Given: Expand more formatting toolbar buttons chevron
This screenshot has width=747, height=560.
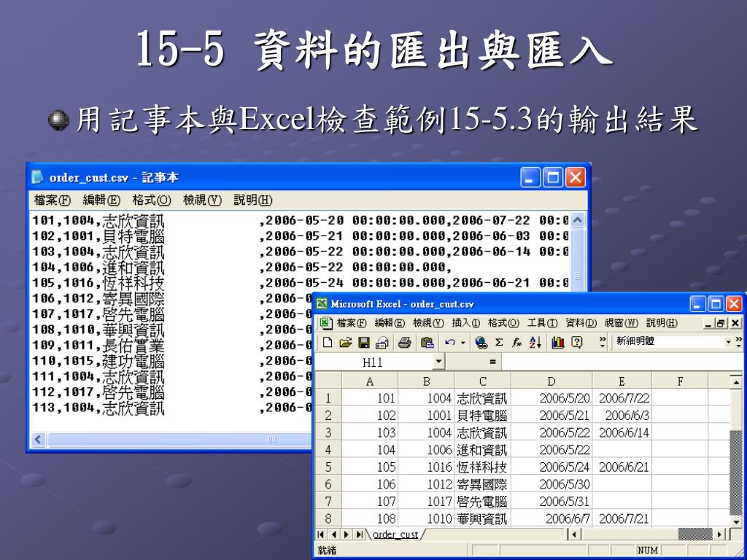Looking at the screenshot, I should point(738,341).
